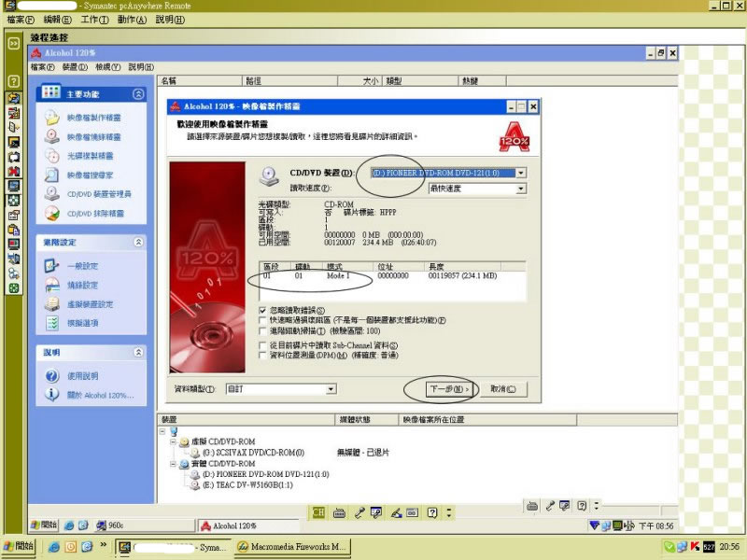This screenshot has width=747, height=560.
Task: Click the remote 開始 Start button
Action: tap(43, 525)
